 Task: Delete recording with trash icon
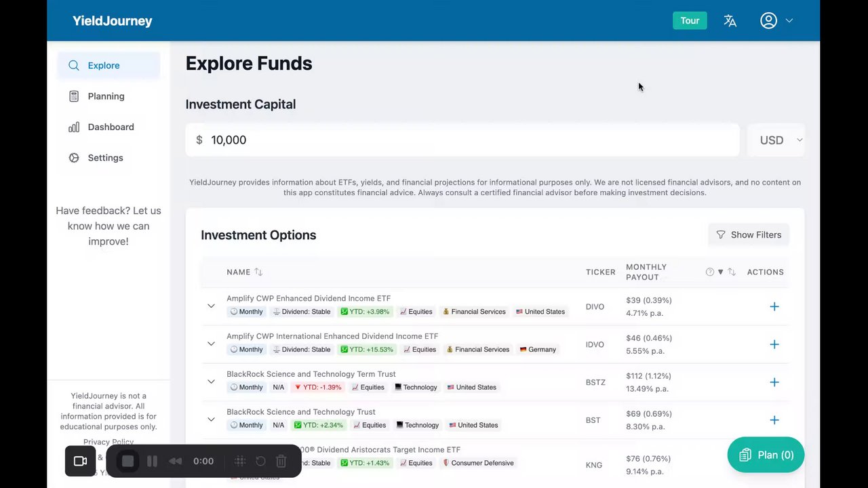tap(281, 461)
